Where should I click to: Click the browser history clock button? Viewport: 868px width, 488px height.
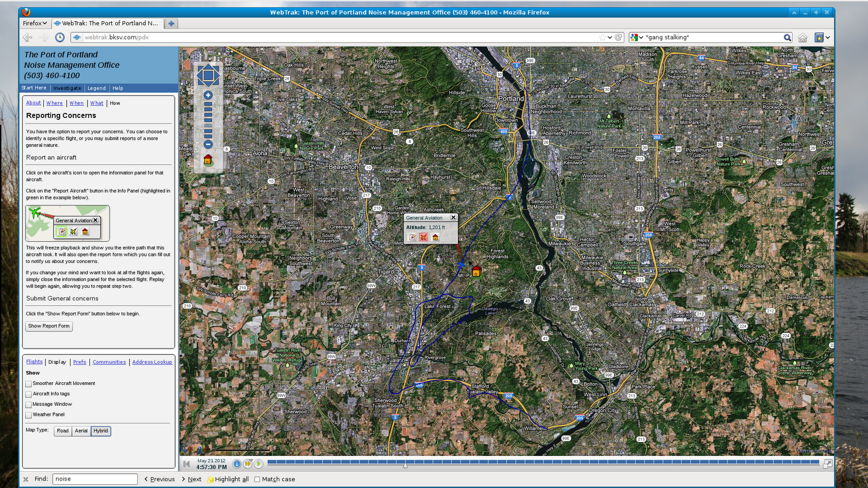point(60,37)
